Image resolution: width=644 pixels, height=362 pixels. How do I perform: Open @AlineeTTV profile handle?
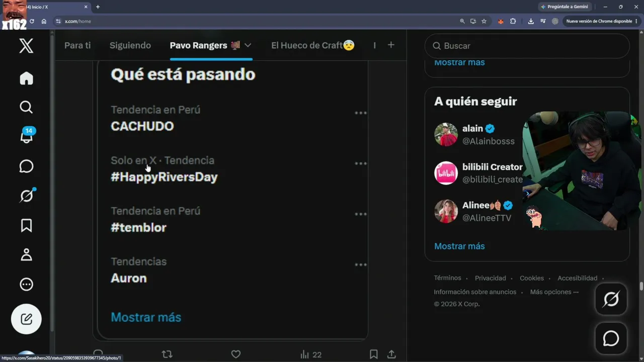[x=487, y=218]
